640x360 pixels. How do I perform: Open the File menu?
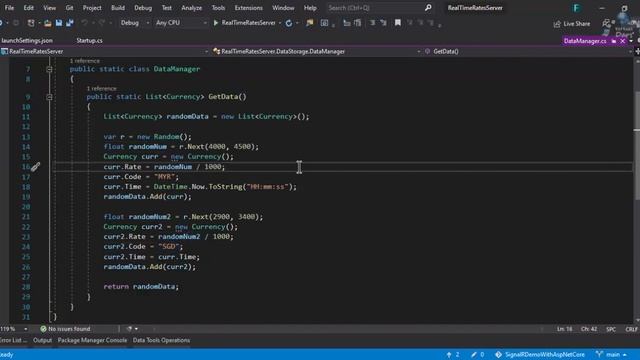[9, 8]
